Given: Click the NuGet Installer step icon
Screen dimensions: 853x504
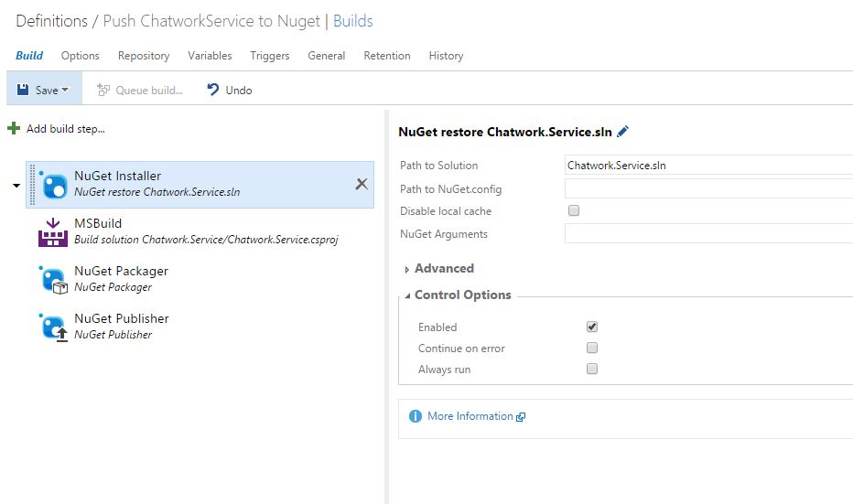Looking at the screenshot, I should pyautogui.click(x=54, y=185).
